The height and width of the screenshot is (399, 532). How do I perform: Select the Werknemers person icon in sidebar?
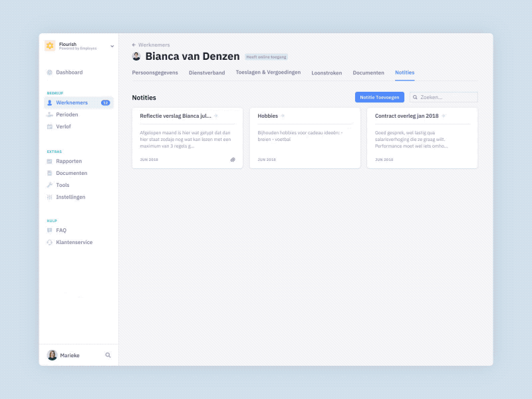49,102
